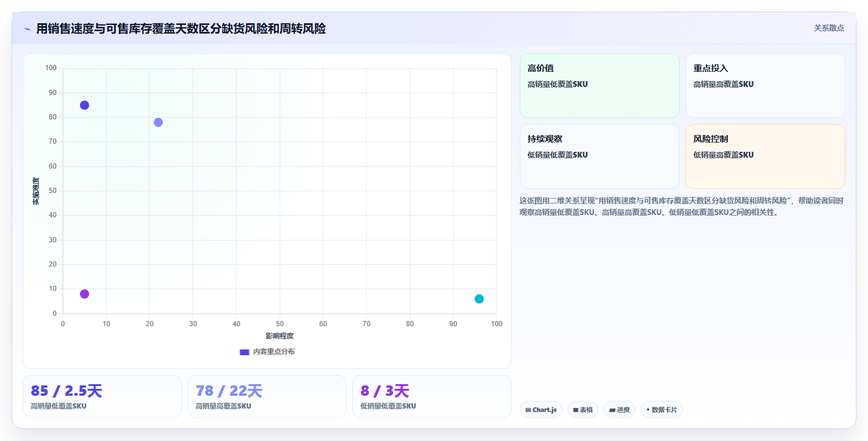Click the lightning icon beside the title
Viewport: 868px width, 441px height.
(x=27, y=28)
